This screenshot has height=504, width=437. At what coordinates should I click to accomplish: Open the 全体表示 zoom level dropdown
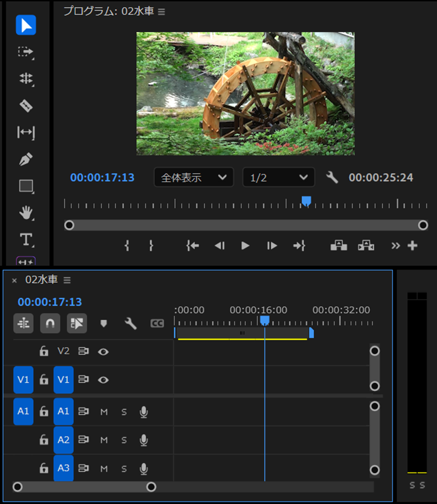pos(194,177)
